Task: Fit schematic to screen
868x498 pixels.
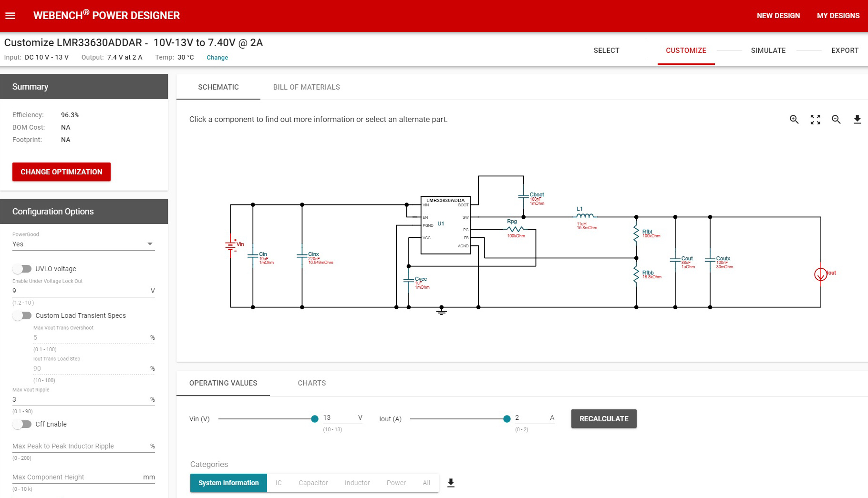Action: point(816,120)
